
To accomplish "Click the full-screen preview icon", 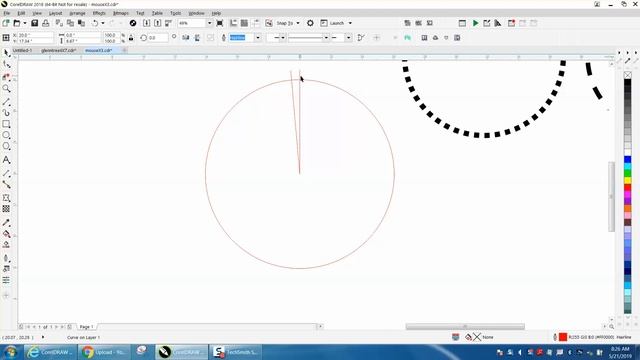I will click(x=220, y=23).
